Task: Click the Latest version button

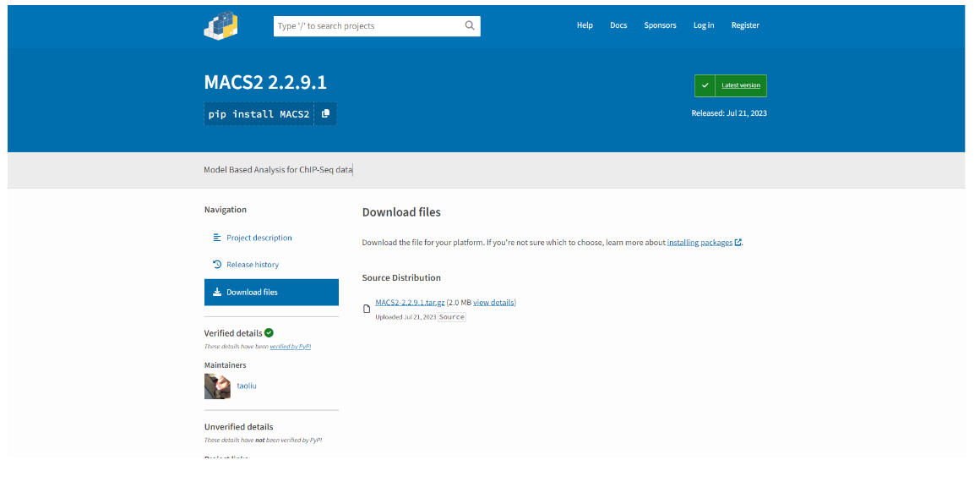Action: [x=731, y=85]
